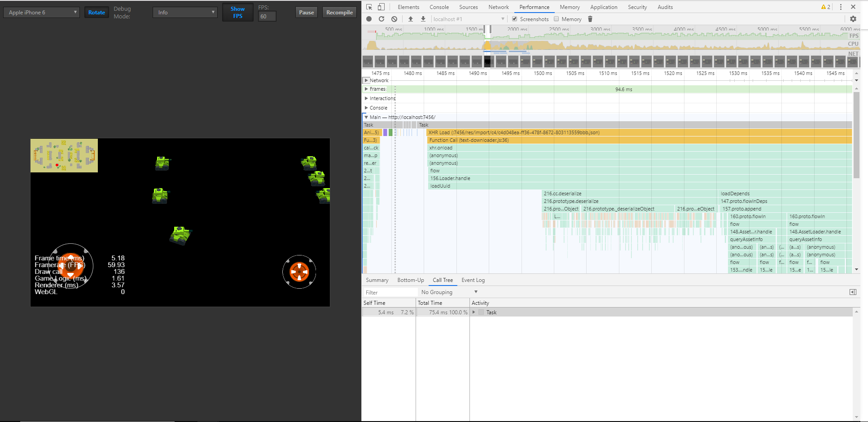Start recording a performance profile
The width and height of the screenshot is (868, 422).
369,19
